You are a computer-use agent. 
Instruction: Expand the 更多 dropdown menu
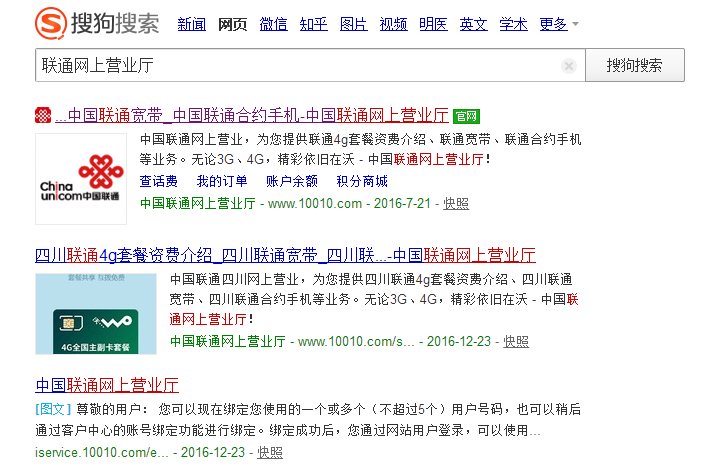coord(559,24)
